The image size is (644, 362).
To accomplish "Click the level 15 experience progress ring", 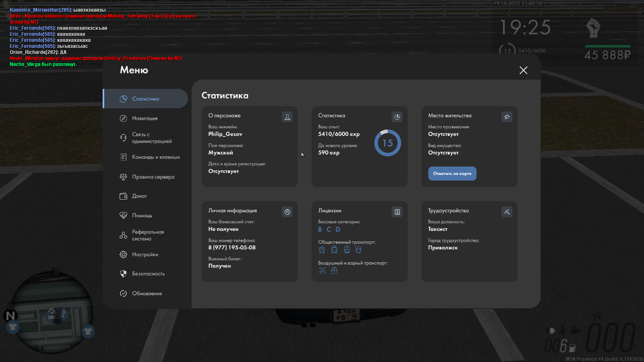I will click(x=387, y=143).
